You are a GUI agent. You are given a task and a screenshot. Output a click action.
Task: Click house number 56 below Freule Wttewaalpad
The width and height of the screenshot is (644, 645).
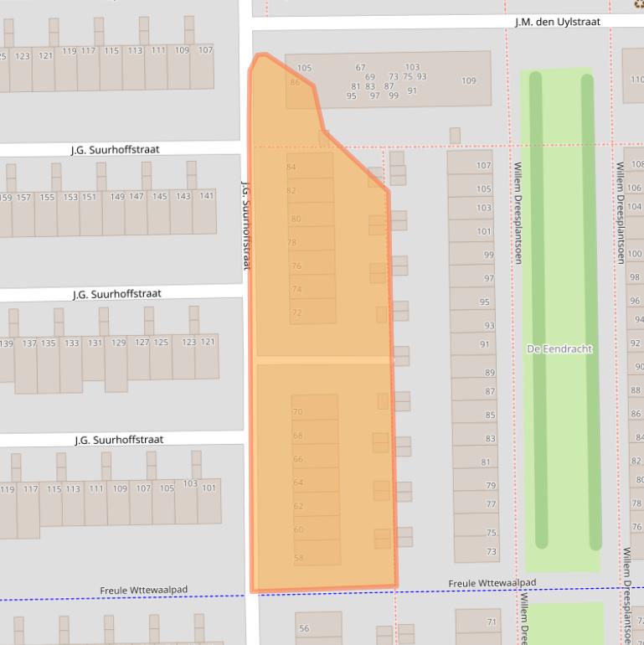coord(304,628)
